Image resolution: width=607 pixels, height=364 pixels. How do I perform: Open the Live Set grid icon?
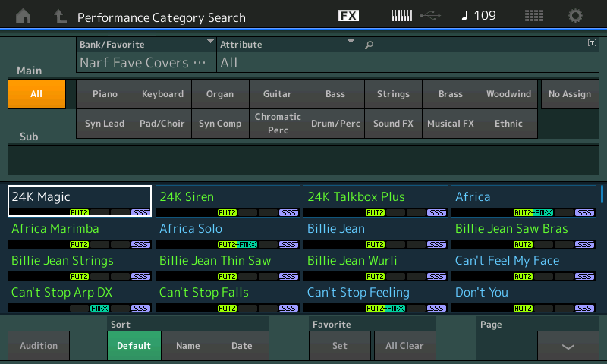coord(533,16)
